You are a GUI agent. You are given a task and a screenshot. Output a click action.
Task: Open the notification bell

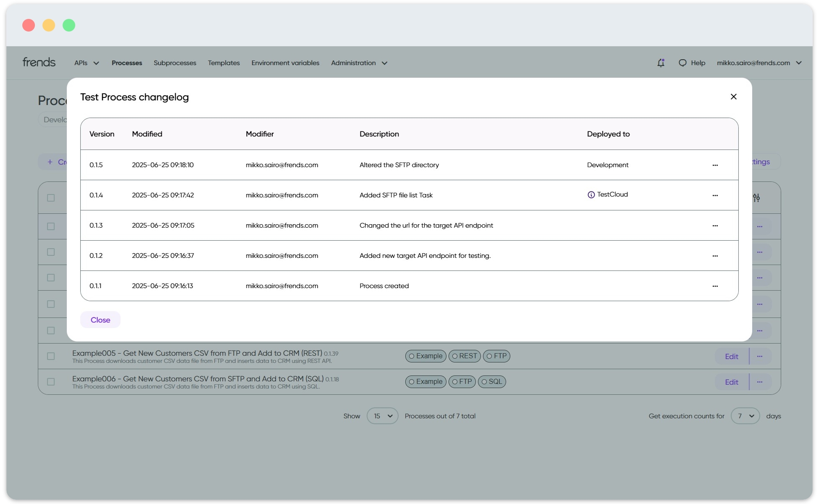click(661, 62)
